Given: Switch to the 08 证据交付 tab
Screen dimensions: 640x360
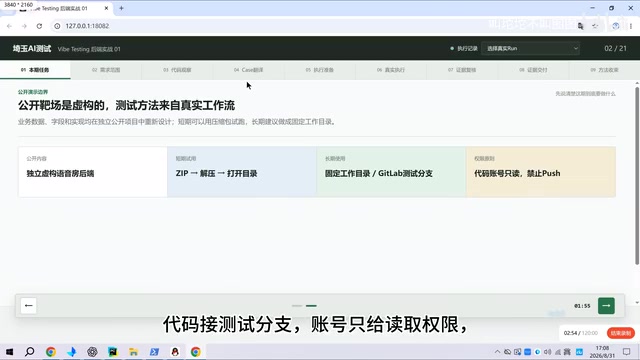Looking at the screenshot, I should 533,70.
